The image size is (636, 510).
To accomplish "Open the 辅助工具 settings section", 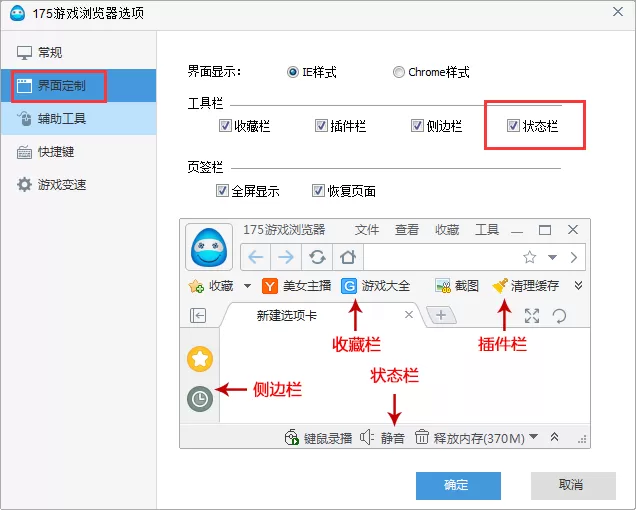I will point(79,118).
